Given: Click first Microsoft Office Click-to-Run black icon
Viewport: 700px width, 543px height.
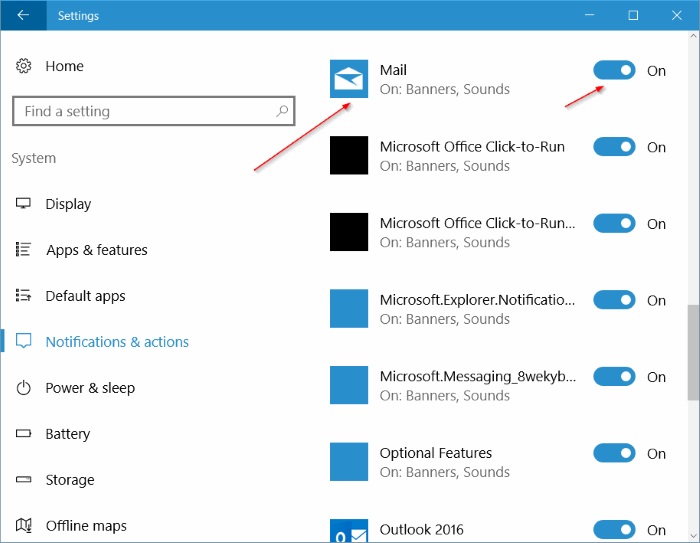Looking at the screenshot, I should click(349, 155).
